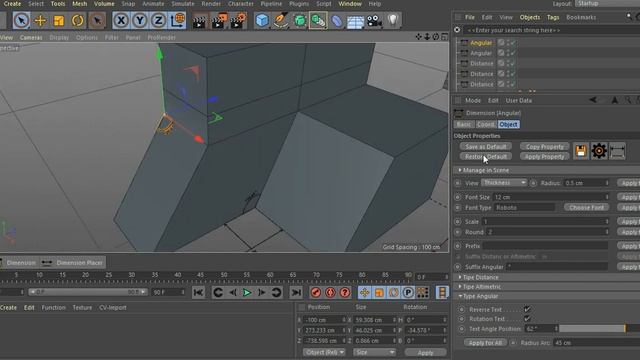Toggle visibility dots of first Angular object
This screenshot has width=640, height=360.
[509, 42]
